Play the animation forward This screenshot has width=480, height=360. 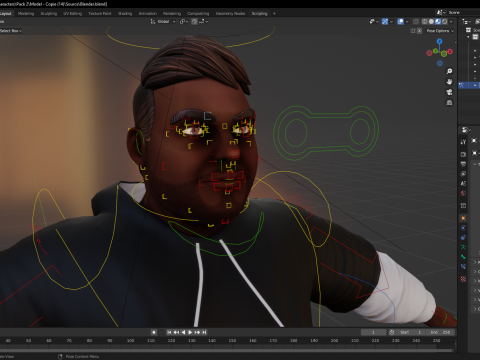point(190,332)
